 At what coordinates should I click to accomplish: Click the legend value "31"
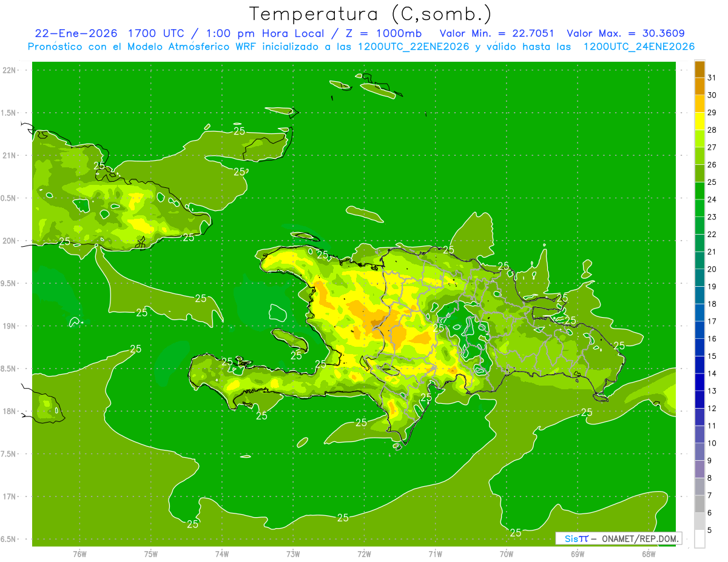click(712, 78)
